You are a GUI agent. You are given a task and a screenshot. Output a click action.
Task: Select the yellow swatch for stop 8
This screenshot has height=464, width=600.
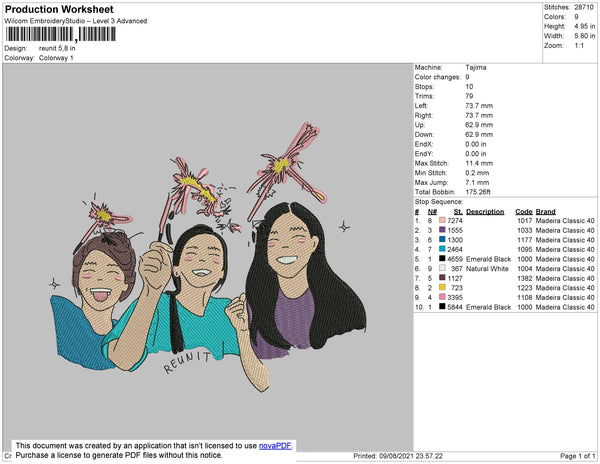(x=442, y=287)
